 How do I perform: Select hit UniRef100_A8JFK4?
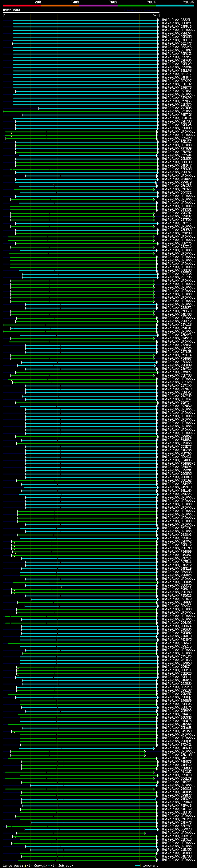click(176, 118)
